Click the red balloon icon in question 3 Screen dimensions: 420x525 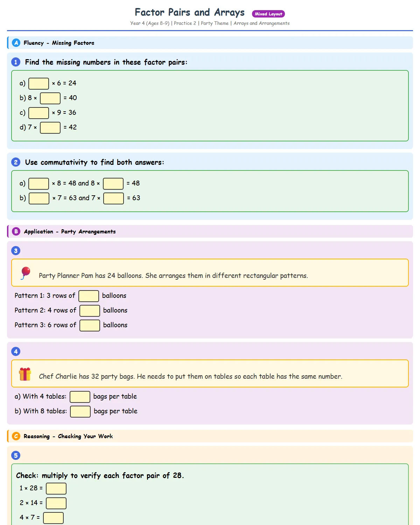click(25, 273)
